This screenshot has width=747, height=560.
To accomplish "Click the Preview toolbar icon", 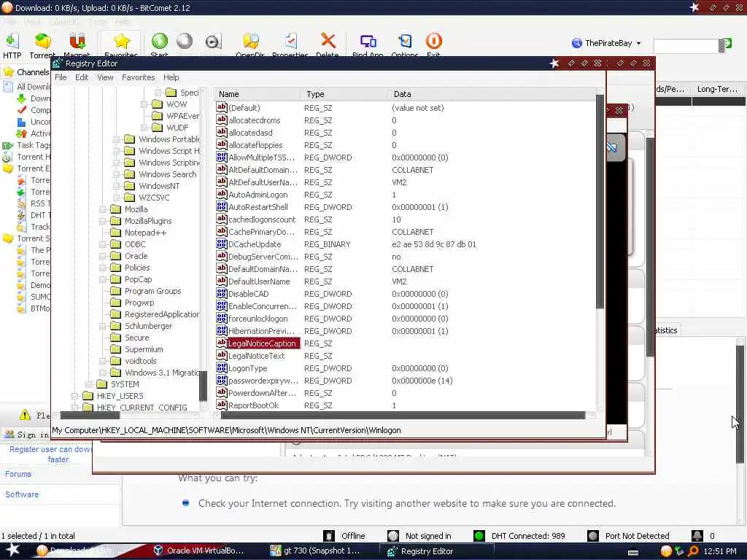I will (213, 42).
